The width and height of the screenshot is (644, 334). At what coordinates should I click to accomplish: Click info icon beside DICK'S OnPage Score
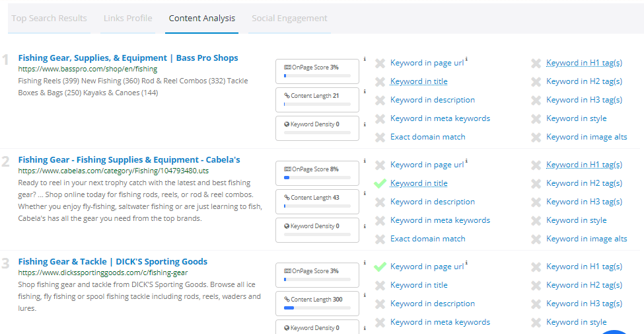[365, 263]
